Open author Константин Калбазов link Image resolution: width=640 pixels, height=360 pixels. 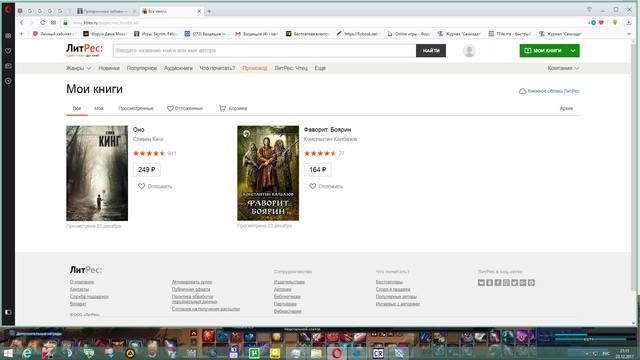point(330,139)
